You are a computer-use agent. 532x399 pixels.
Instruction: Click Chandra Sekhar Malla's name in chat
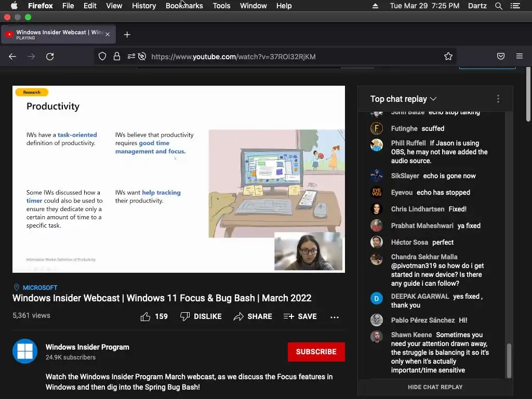(x=424, y=257)
